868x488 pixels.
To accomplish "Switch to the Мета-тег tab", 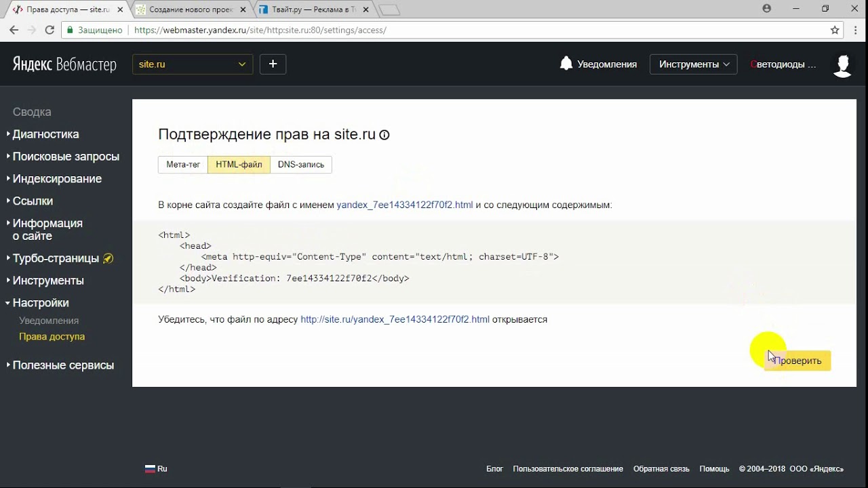I will [183, 165].
